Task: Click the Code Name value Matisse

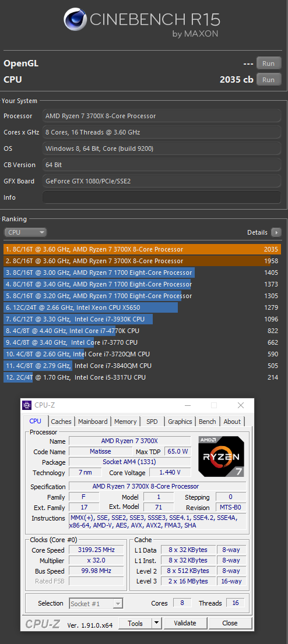Action: coord(100,451)
